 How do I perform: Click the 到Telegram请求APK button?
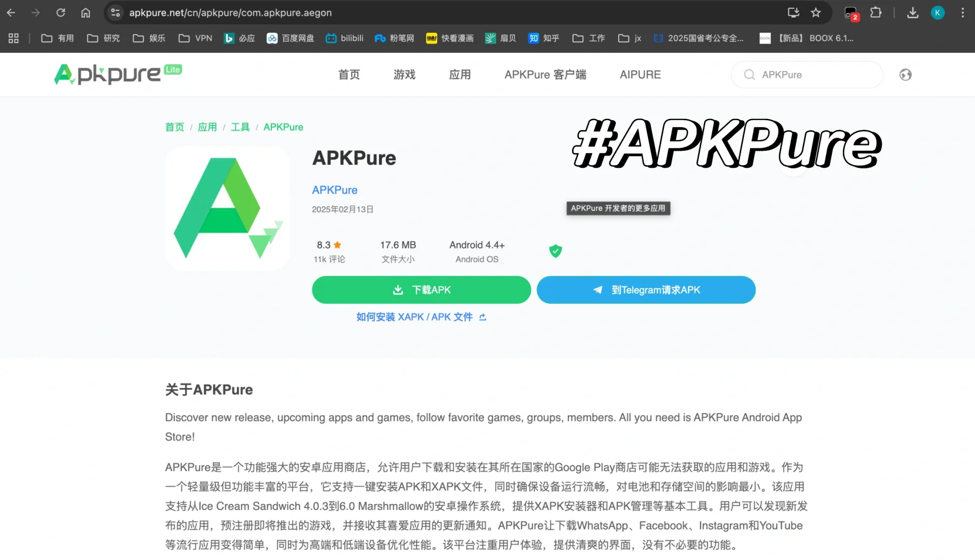tap(646, 290)
